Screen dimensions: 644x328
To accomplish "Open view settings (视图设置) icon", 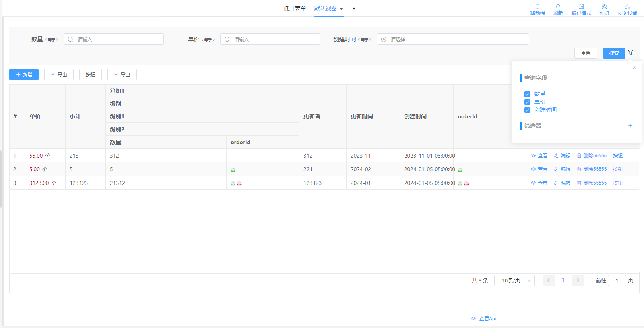I will tap(627, 7).
